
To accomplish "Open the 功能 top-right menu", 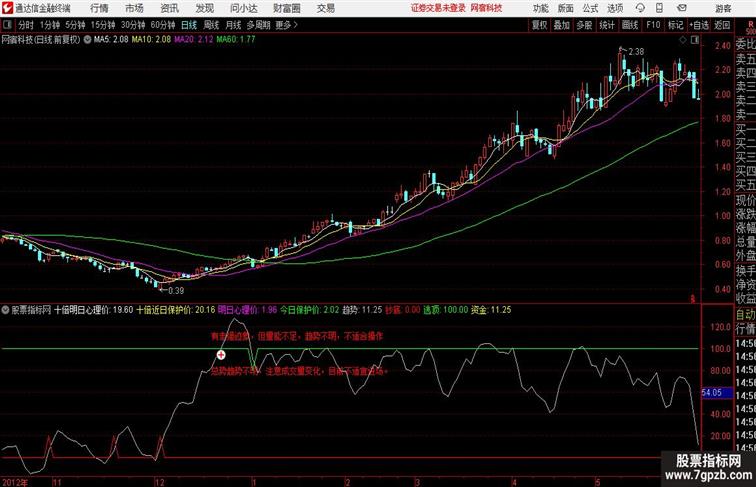I will tap(540, 8).
